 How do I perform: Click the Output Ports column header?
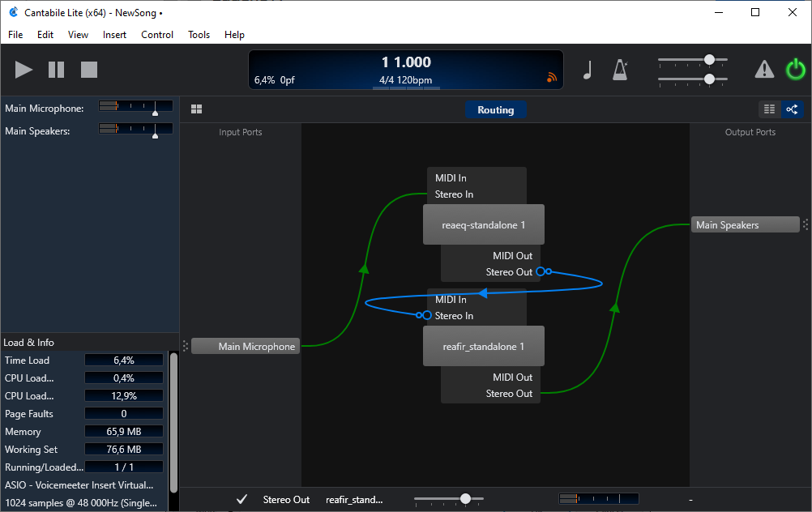pos(750,132)
